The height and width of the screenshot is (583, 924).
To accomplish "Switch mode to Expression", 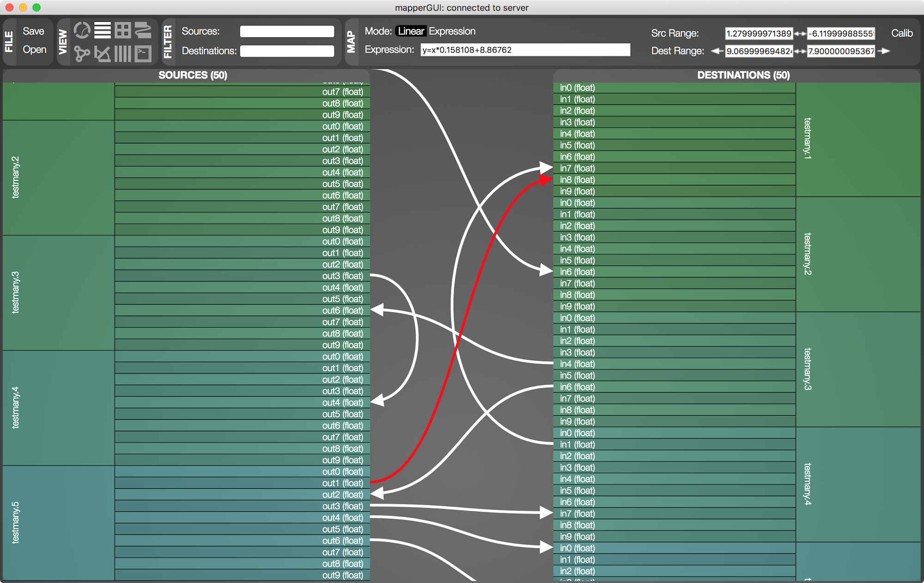I will (x=452, y=31).
